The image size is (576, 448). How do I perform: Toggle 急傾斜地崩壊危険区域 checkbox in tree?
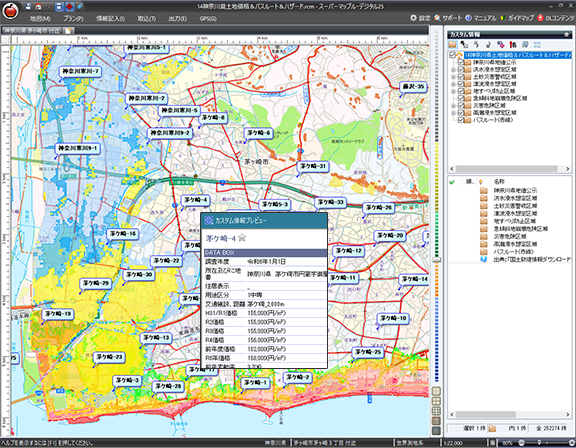point(461,98)
